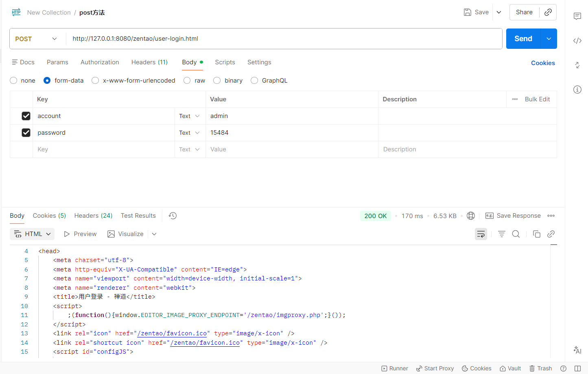Open the Cookies link under Send
The width and height of the screenshot is (588, 374).
click(543, 63)
